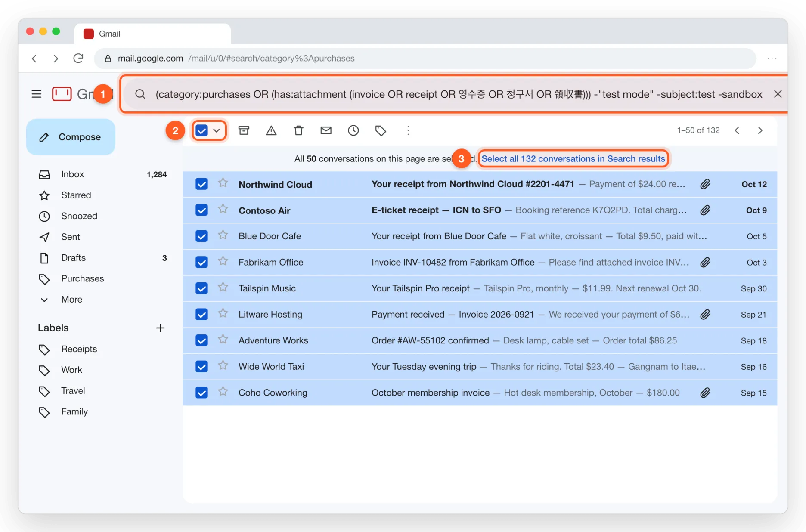Image resolution: width=806 pixels, height=532 pixels.
Task: Star the Wide World Taxi email
Action: [223, 366]
